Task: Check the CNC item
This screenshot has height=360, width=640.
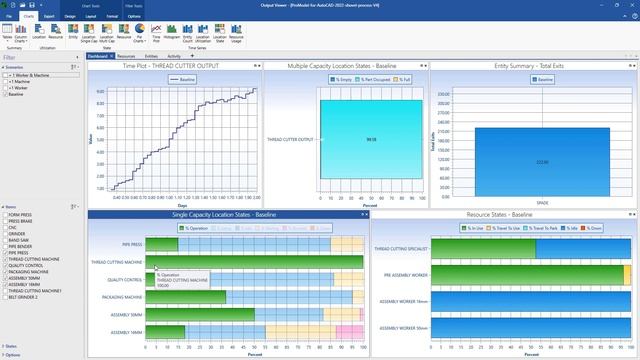Action: point(5,227)
